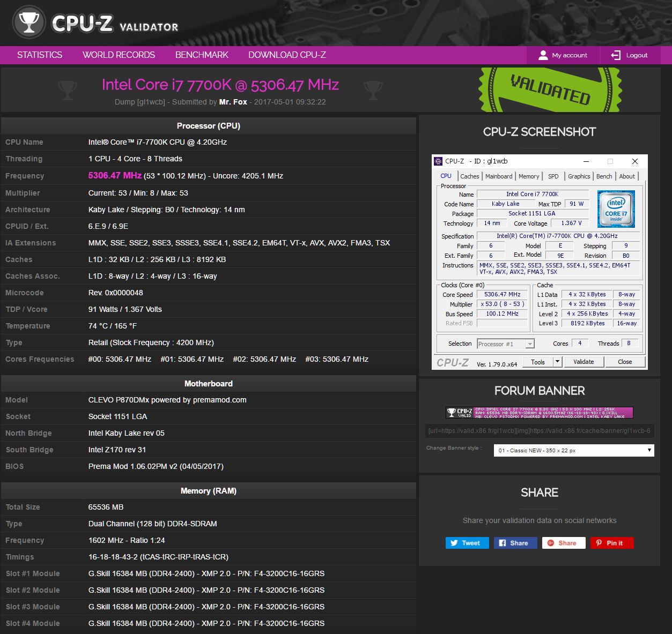Switch to the Mainboard tab in CPU-Z screenshot
672x634 pixels.
point(499,176)
